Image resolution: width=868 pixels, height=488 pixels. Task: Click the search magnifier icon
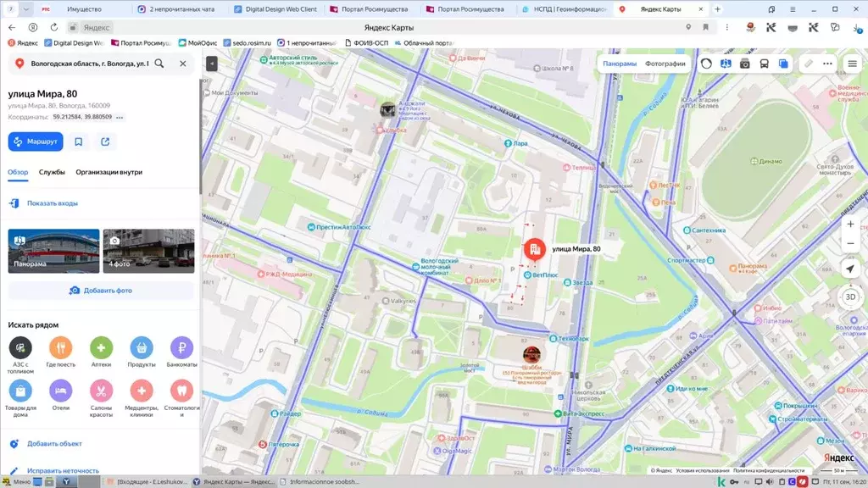point(159,64)
